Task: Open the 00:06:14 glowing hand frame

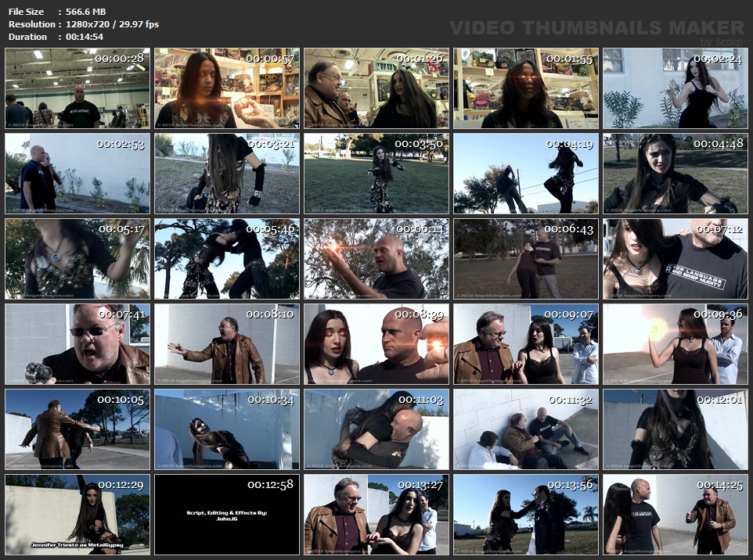Action: coord(376,259)
